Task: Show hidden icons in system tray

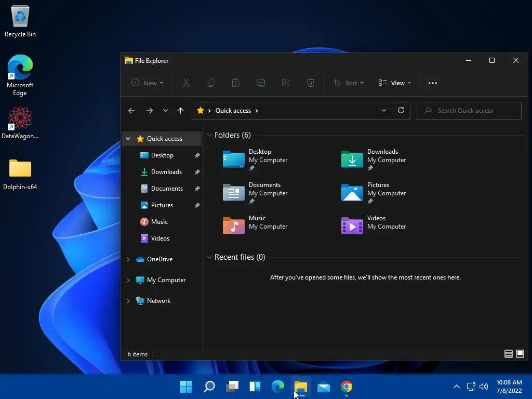Action: tap(457, 387)
